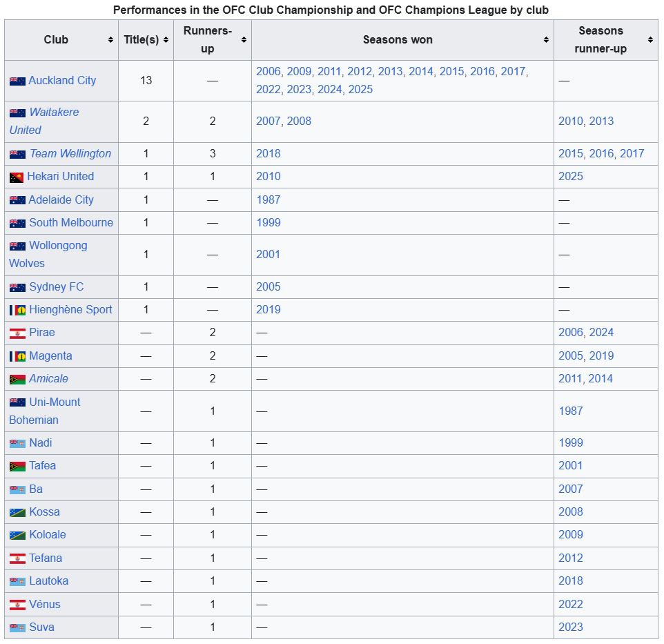This screenshot has width=664, height=644.
Task: Click Auckland City's 13 titles cell
Action: click(x=146, y=81)
